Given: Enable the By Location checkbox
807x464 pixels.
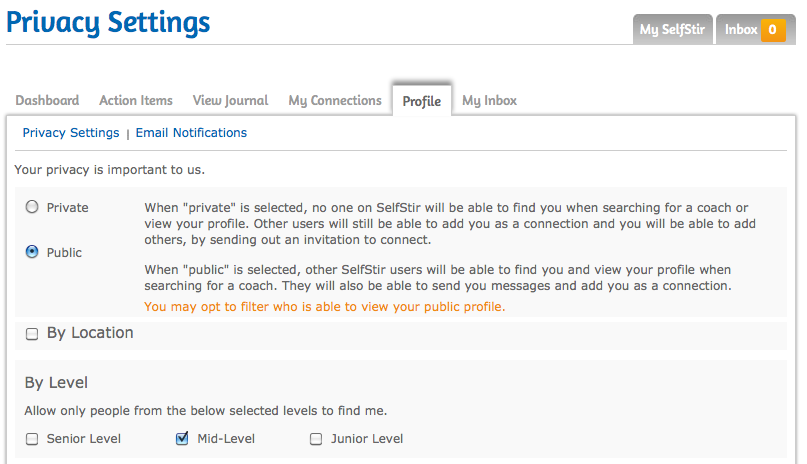Looking at the screenshot, I should 32,334.
